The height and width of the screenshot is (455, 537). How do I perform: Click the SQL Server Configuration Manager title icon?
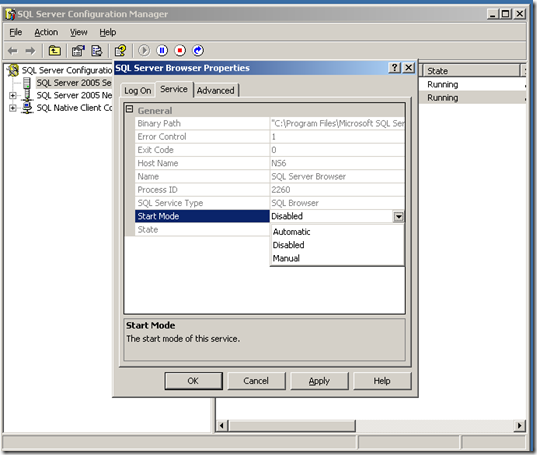[10, 14]
